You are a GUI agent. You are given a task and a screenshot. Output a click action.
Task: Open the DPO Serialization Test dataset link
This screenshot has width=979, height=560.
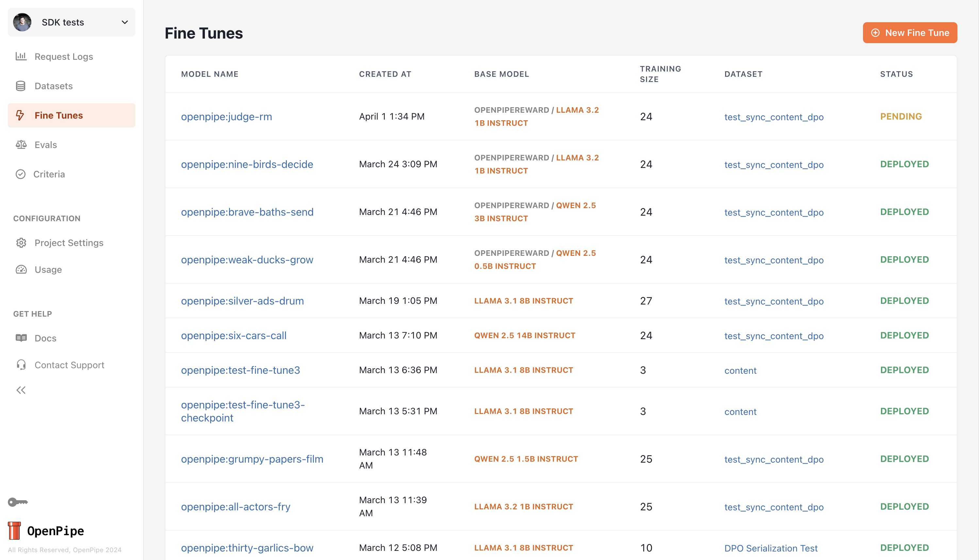[x=771, y=548]
